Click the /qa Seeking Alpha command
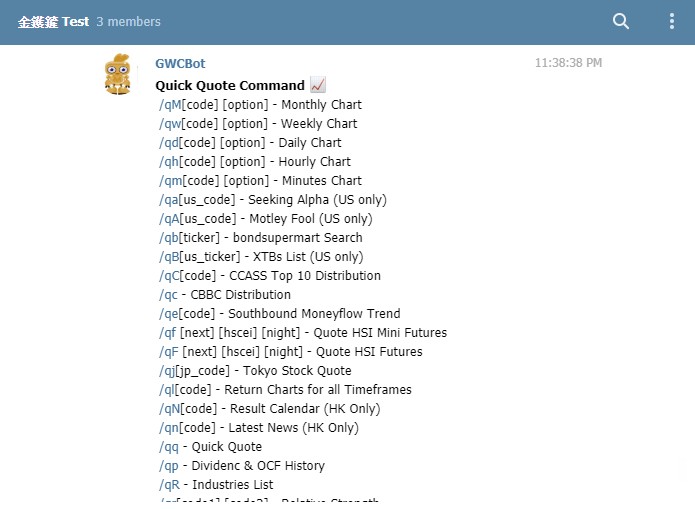 (x=169, y=200)
